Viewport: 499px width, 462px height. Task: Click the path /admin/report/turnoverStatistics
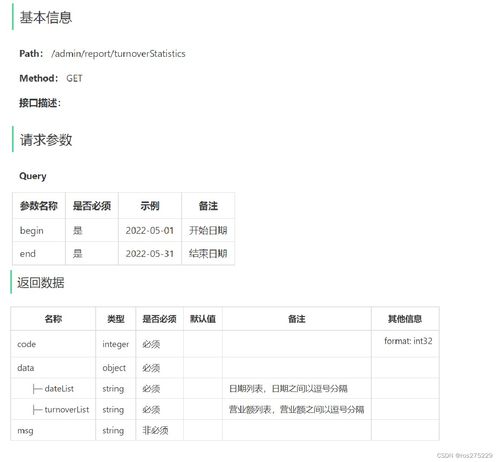[x=118, y=54]
